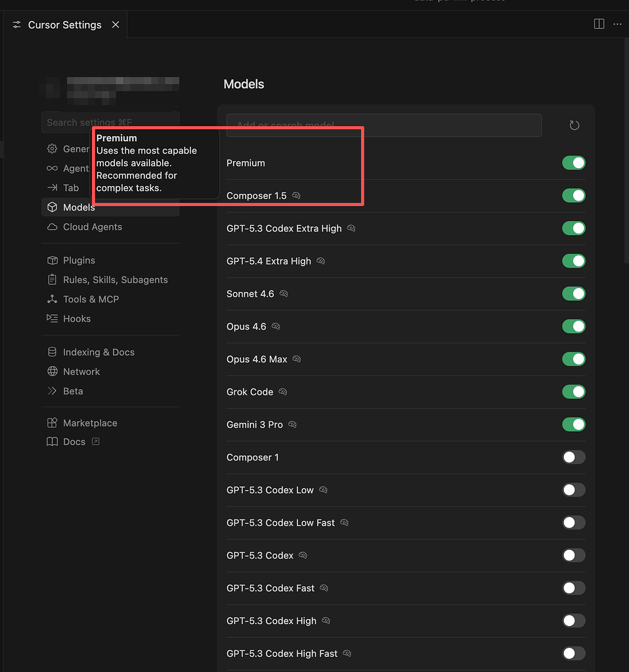The height and width of the screenshot is (672, 629).
Task: Open the more actions ellipsis menu
Action: coord(617,24)
